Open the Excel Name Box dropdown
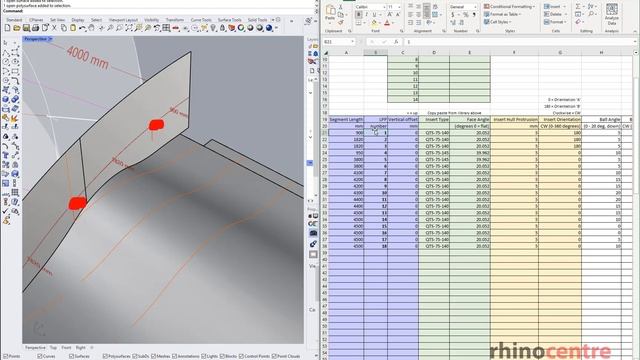This screenshot has height=360, width=640. 352,42
